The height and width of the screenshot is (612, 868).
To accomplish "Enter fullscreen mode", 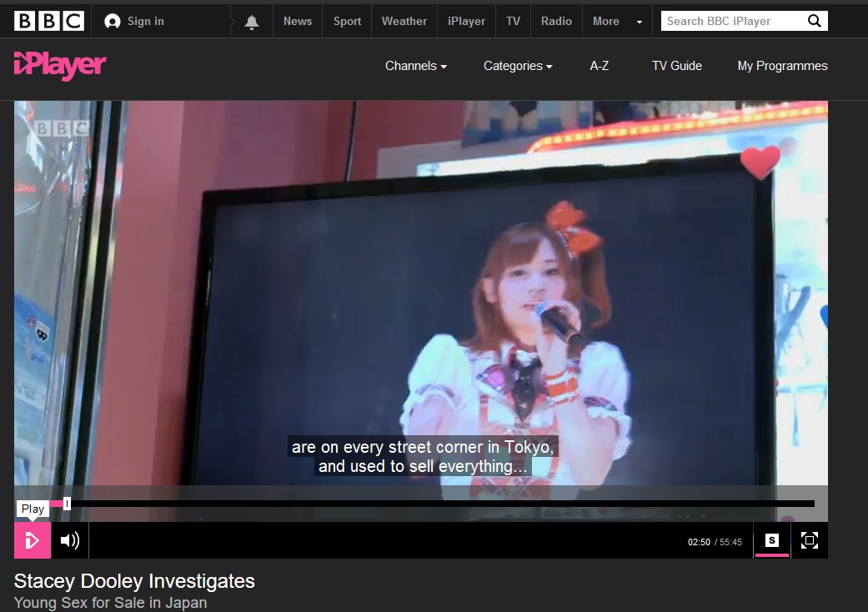I will (810, 540).
